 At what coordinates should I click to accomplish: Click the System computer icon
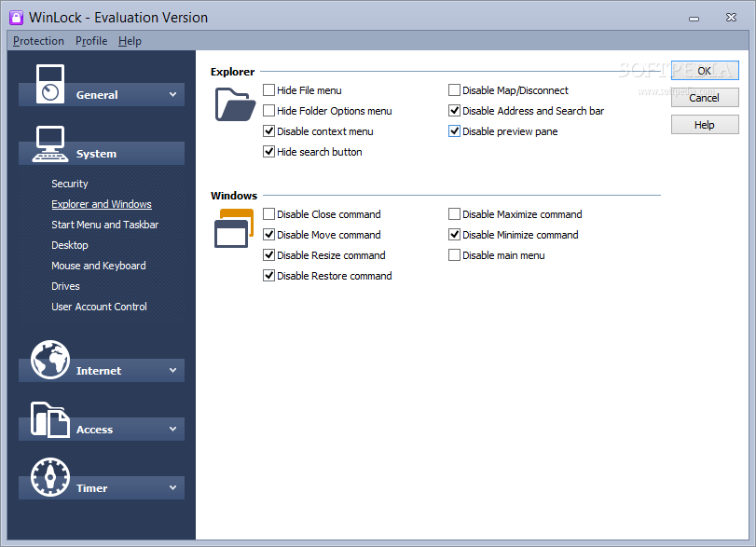[50, 144]
